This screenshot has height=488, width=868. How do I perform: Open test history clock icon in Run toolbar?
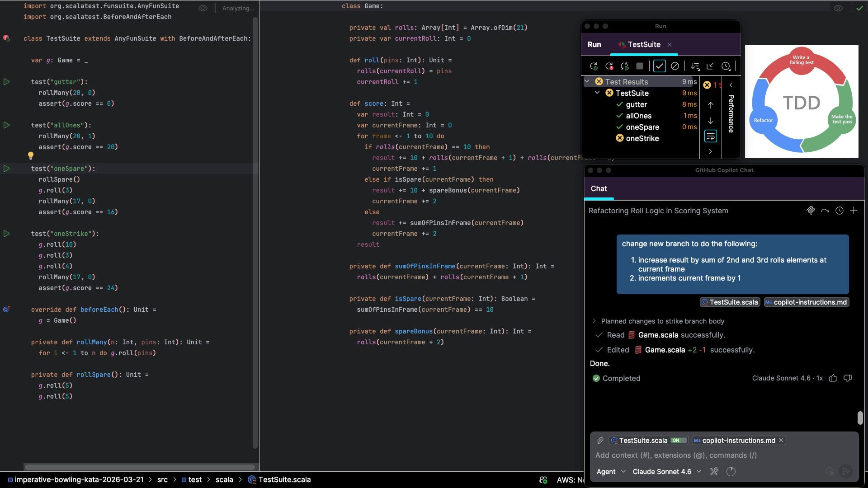tap(726, 66)
